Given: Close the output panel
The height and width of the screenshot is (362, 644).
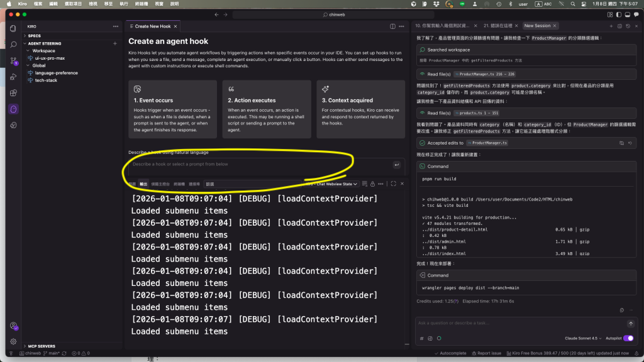Looking at the screenshot, I should point(402,184).
